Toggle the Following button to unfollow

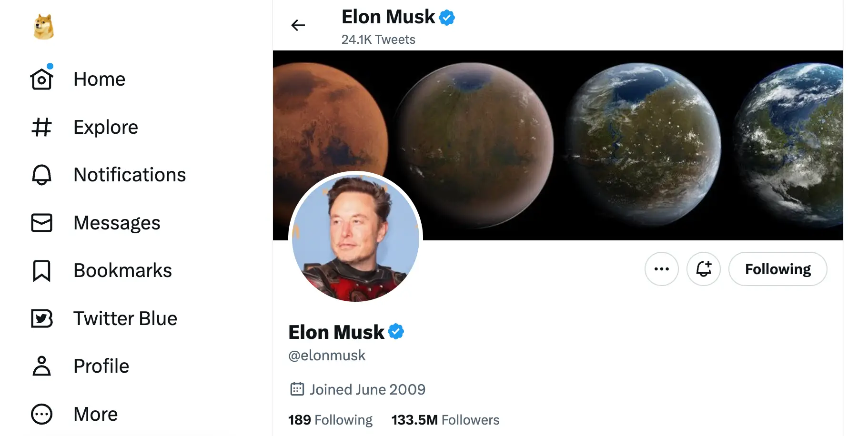point(777,269)
